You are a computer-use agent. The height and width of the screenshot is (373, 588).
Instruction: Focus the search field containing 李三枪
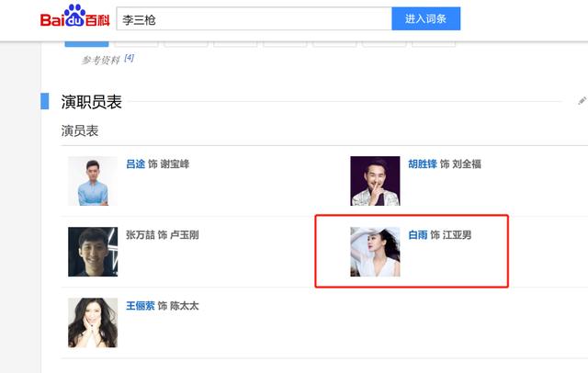pos(254,18)
